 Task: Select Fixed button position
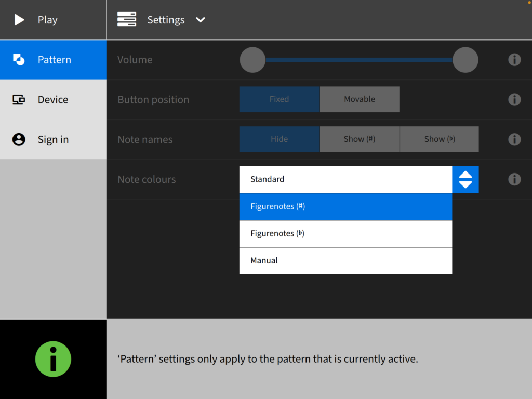coord(279,99)
